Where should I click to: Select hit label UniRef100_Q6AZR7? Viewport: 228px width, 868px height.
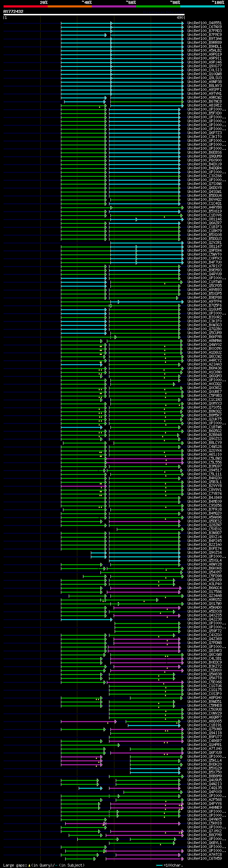pos(204,223)
